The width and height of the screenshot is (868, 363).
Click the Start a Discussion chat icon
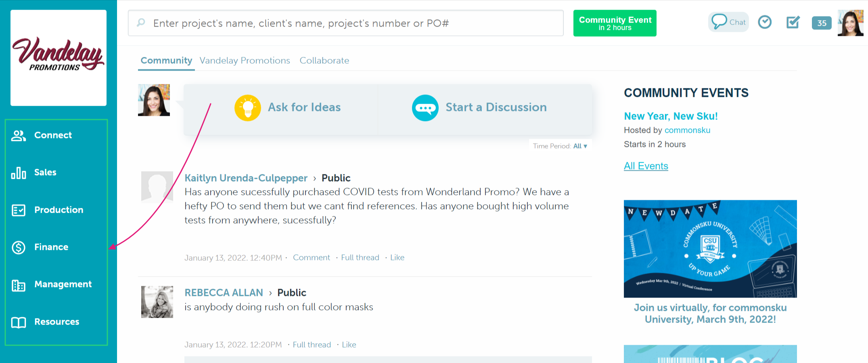point(425,108)
